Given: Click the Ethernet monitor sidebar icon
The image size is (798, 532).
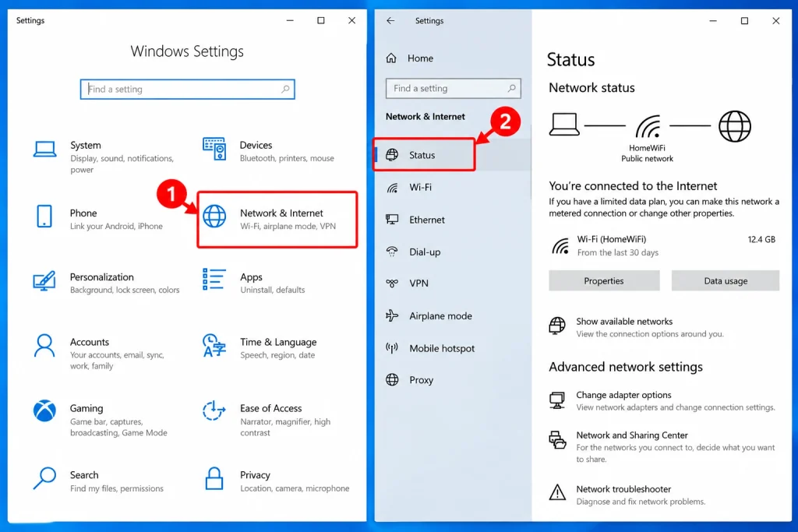Looking at the screenshot, I should [392, 220].
